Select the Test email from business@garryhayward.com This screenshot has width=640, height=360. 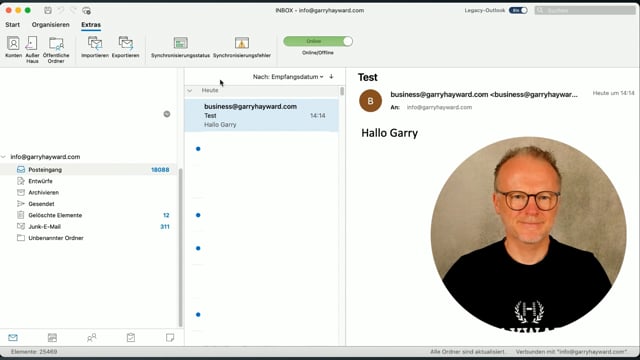point(261,115)
